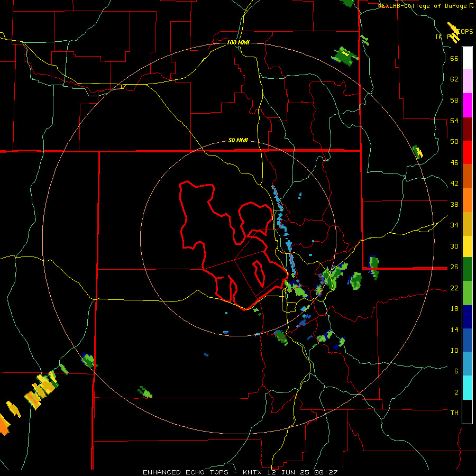Click the 'TH' threshold label
Viewport: 476px width, 476px height.
click(454, 413)
